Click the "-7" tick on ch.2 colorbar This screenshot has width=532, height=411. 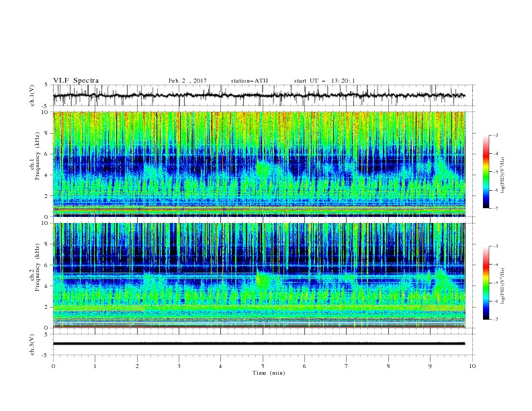coord(495,320)
